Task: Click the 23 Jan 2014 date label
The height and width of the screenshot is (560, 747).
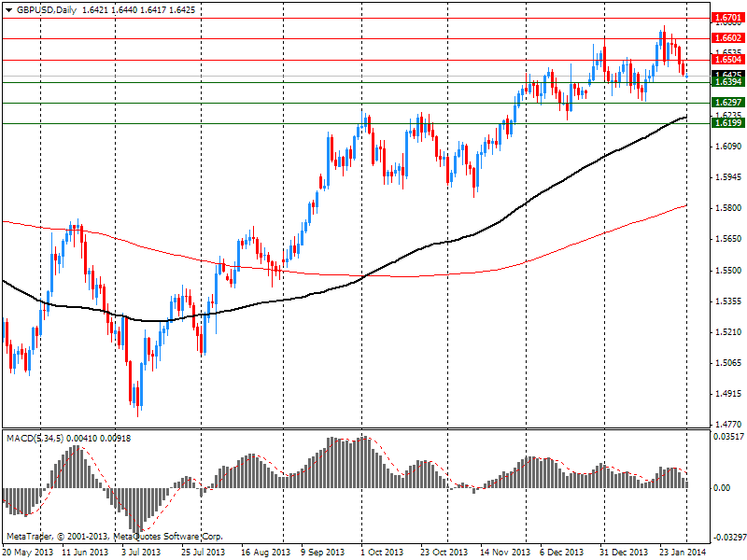Action: pyautogui.click(x=684, y=552)
